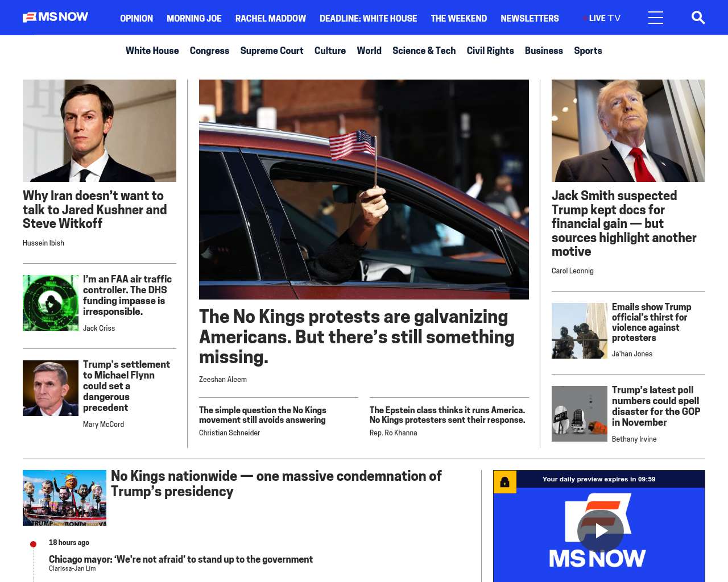Open the hamburger menu icon
The width and height of the screenshot is (728, 582).
(656, 18)
